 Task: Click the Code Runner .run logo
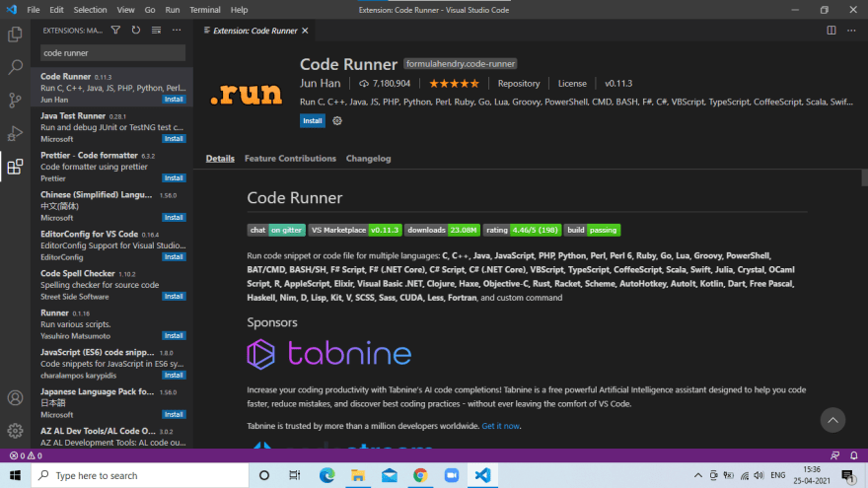(247, 93)
